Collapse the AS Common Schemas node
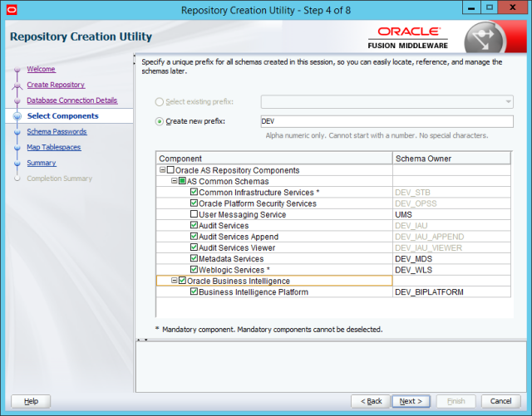This screenshot has height=416, width=532. pos(174,181)
